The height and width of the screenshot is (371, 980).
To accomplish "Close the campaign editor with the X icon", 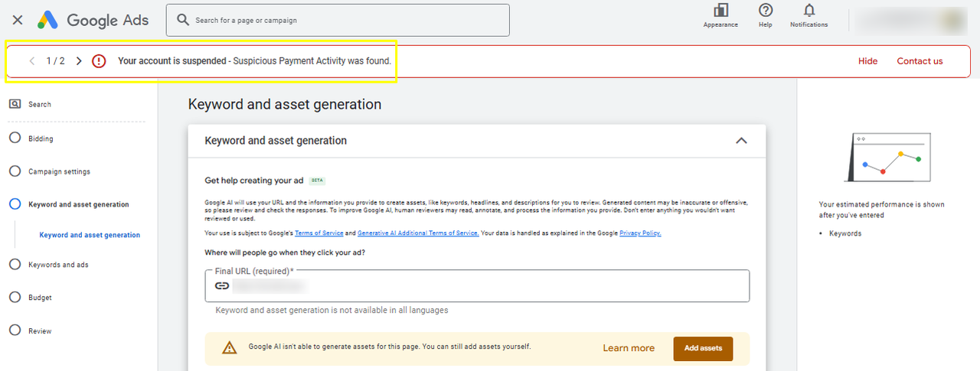I will [x=18, y=20].
